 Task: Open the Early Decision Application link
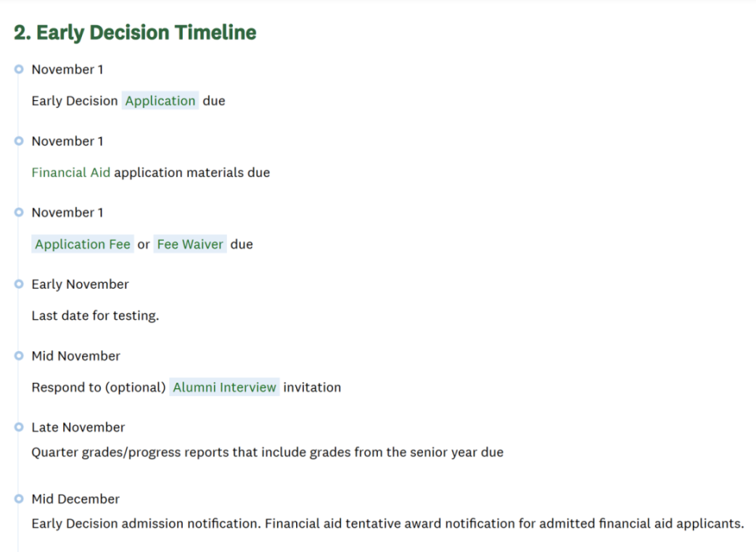pos(160,101)
